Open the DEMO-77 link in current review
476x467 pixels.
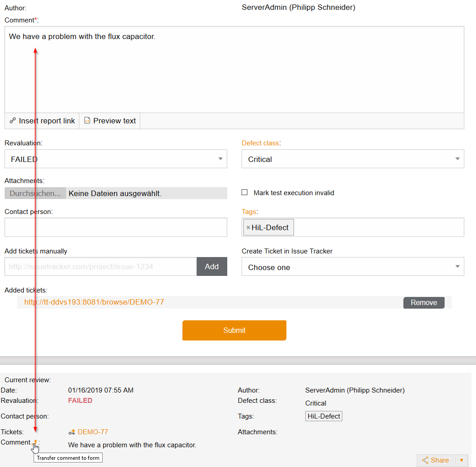pyautogui.click(x=93, y=432)
